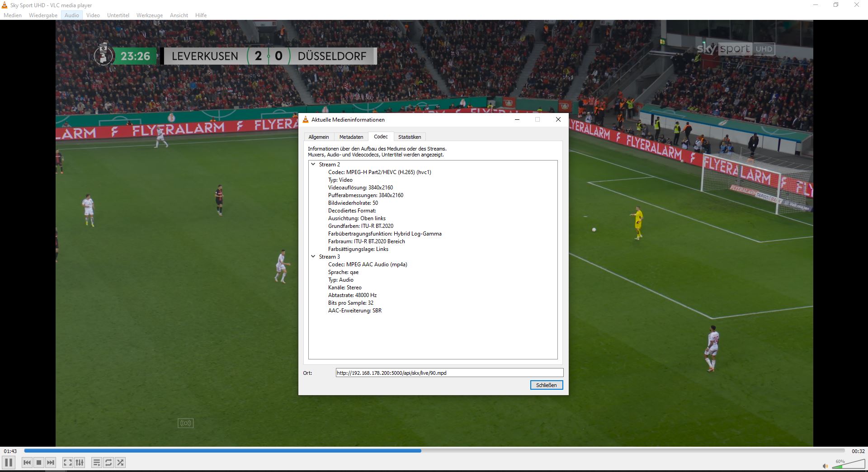Close the Medieninformationen dialog with X
The width and height of the screenshot is (868, 472).
pos(558,120)
